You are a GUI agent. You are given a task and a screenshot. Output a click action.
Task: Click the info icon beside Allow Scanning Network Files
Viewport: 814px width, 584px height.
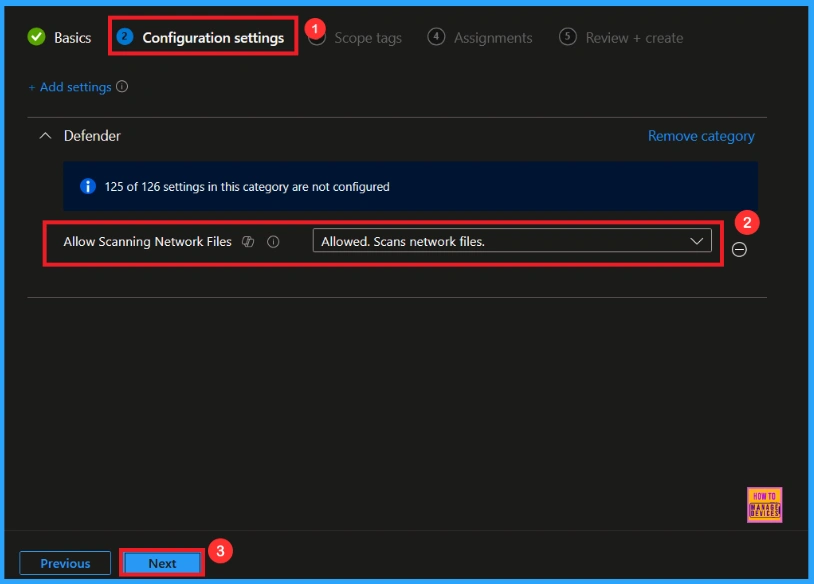[273, 242]
